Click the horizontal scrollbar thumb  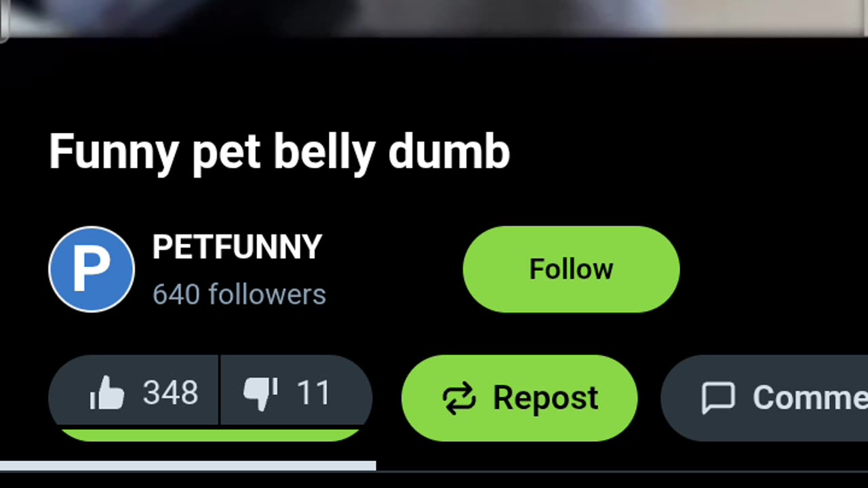(188, 466)
